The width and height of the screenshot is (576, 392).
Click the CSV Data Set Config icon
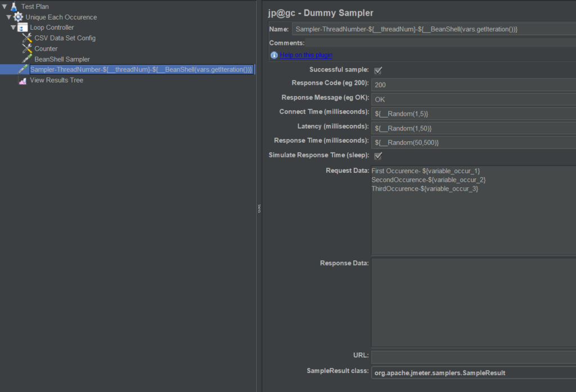(27, 38)
